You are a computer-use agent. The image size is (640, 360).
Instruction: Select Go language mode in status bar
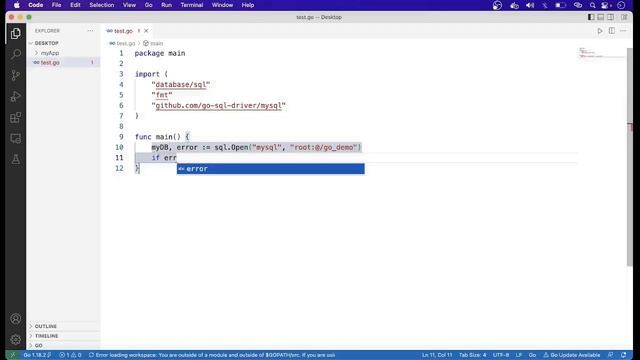(532, 355)
